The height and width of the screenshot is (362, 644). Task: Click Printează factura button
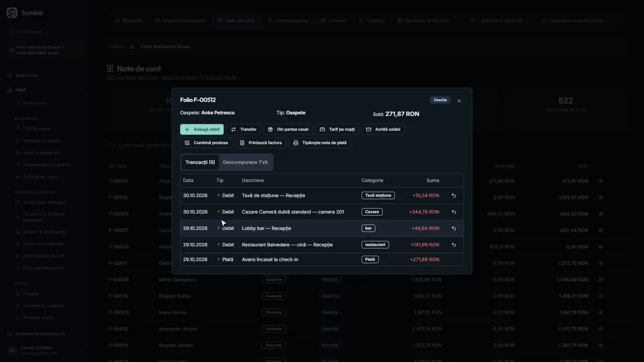[x=261, y=143]
